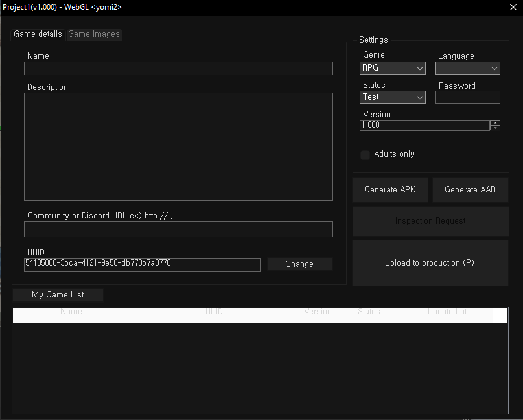Click the Version number field
This screenshot has width=523, height=420.
(x=424, y=126)
